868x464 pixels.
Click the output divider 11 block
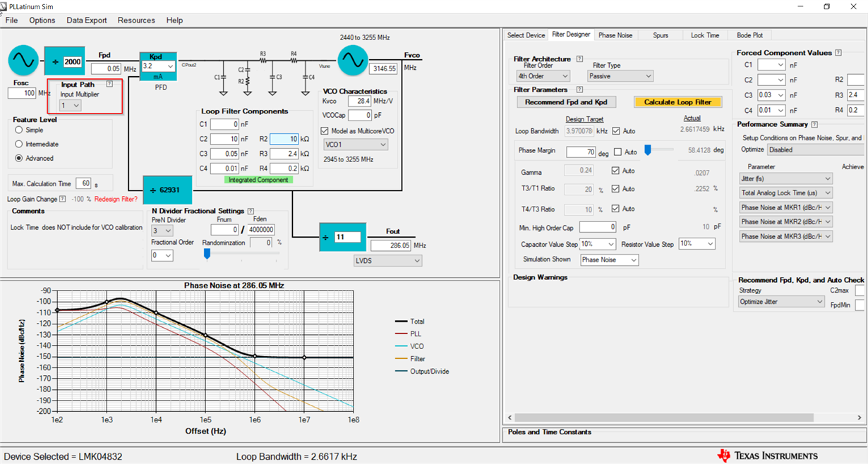coord(344,237)
